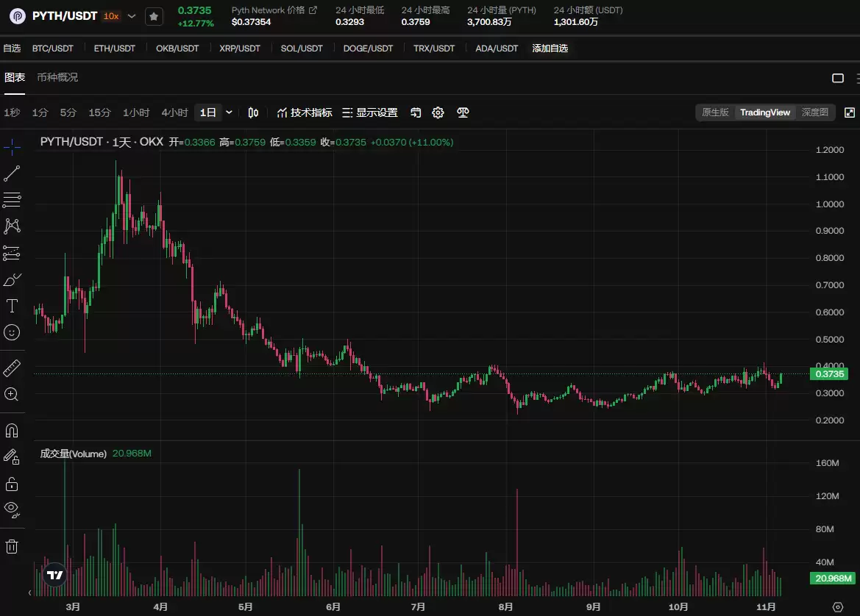Click the zoom-in magnifier tool
The height and width of the screenshot is (616, 860).
12,395
